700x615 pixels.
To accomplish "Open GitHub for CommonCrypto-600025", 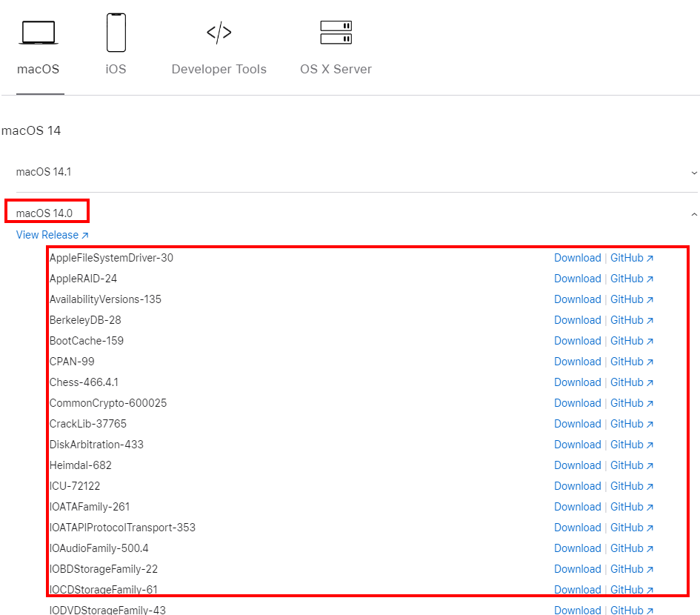I will pos(632,403).
